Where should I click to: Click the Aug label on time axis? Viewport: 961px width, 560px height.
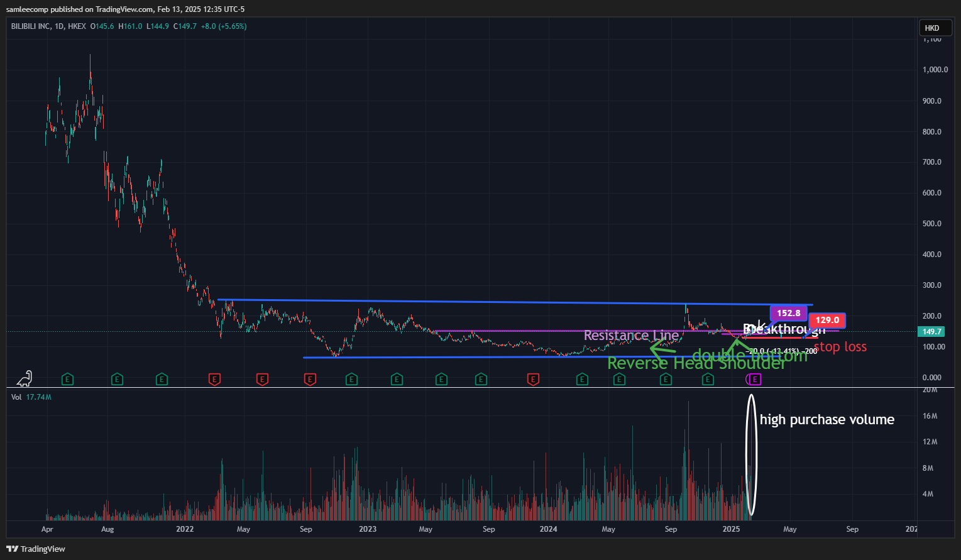(107, 529)
